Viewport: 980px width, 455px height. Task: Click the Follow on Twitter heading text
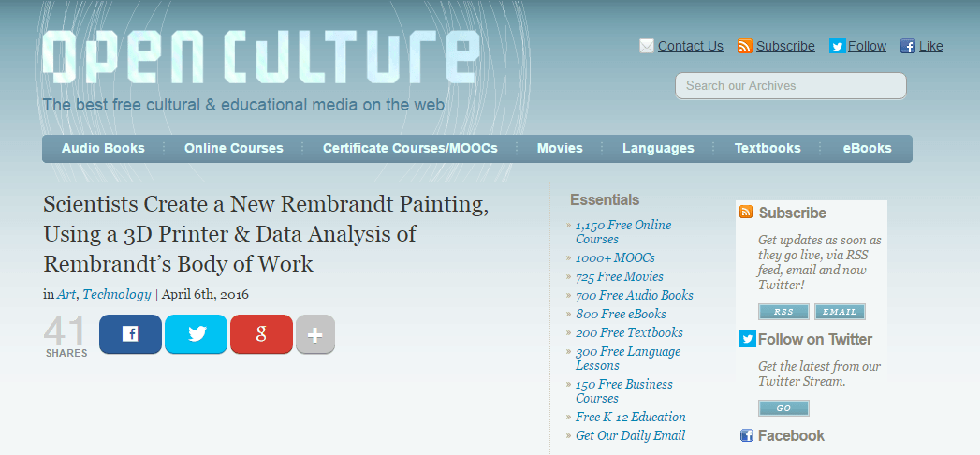click(x=815, y=339)
